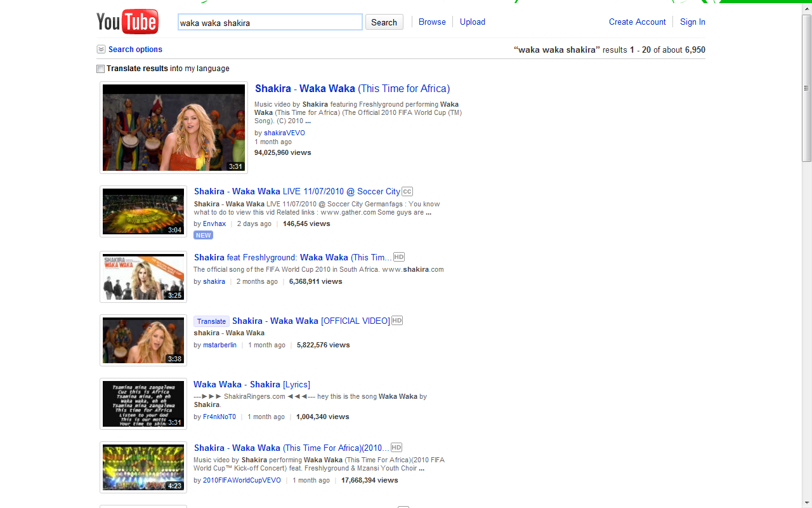This screenshot has width=812, height=508.
Task: Visit the mstarberlin channel
Action: coord(219,345)
